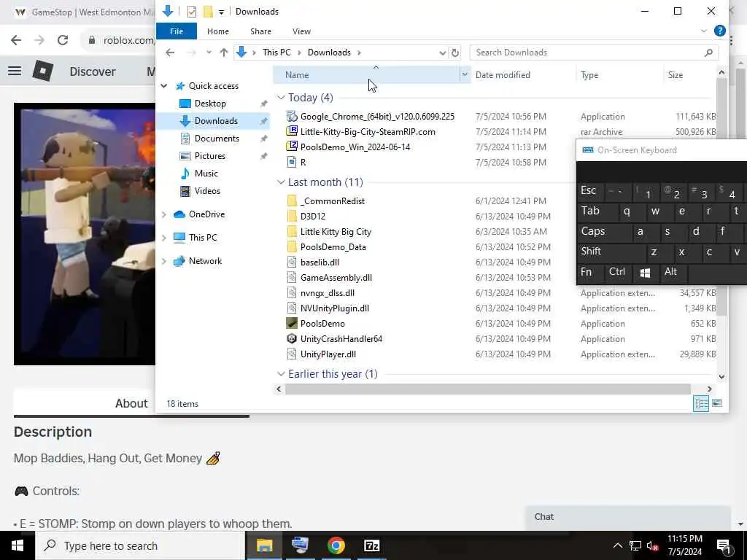Reload the Roblox page in browser
Image resolution: width=747 pixels, height=560 pixels.
coord(63,40)
